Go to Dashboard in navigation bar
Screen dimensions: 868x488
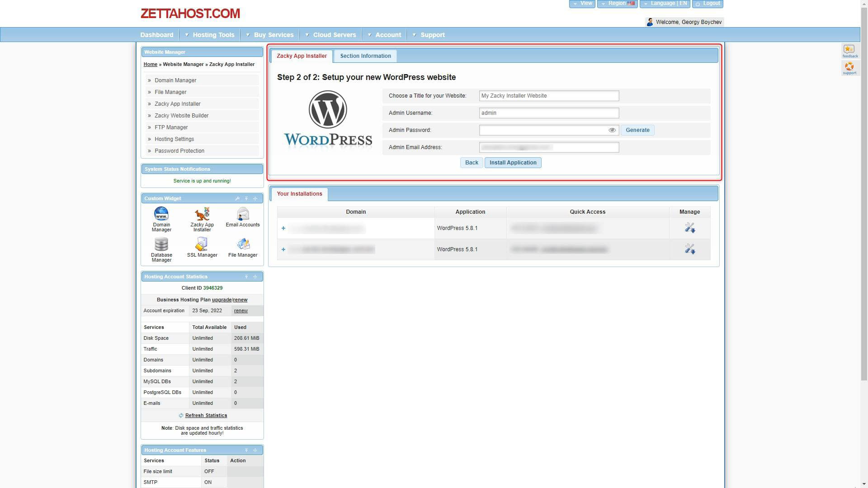[156, 35]
